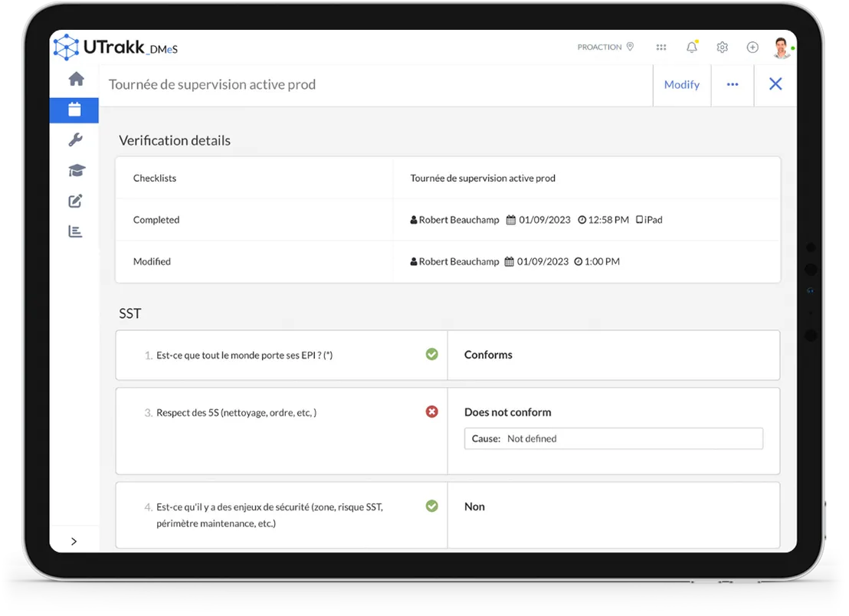Screen dimensions: 849x616
Task: Open the notifications bell icon
Action: click(x=692, y=47)
